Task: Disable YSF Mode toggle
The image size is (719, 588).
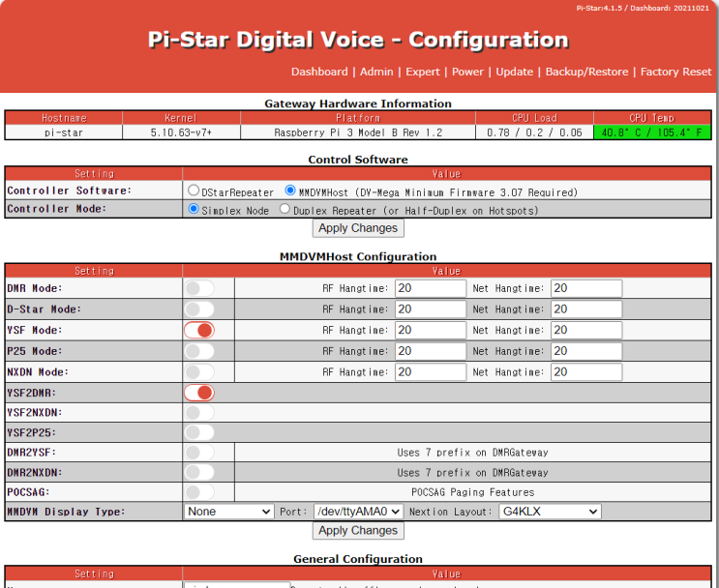Action: 199,330
